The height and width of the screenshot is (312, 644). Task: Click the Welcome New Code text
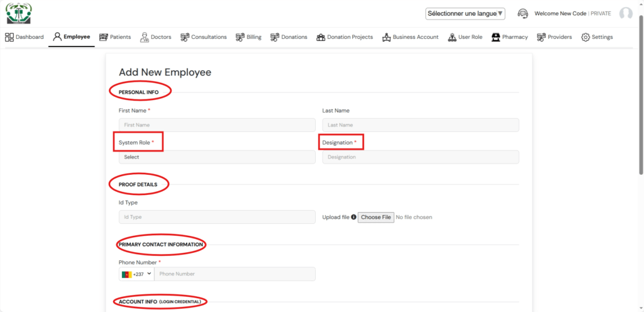(x=560, y=14)
